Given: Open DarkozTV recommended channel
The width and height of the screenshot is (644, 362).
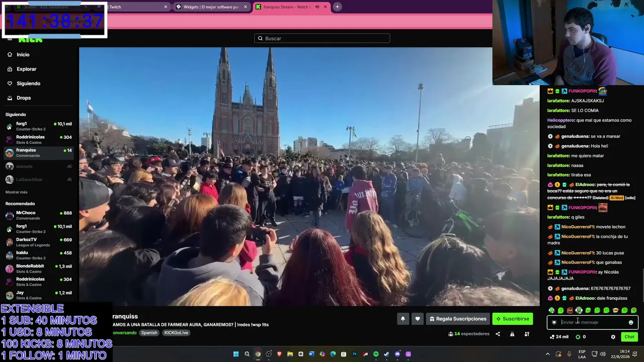Looking at the screenshot, I should coord(39,242).
